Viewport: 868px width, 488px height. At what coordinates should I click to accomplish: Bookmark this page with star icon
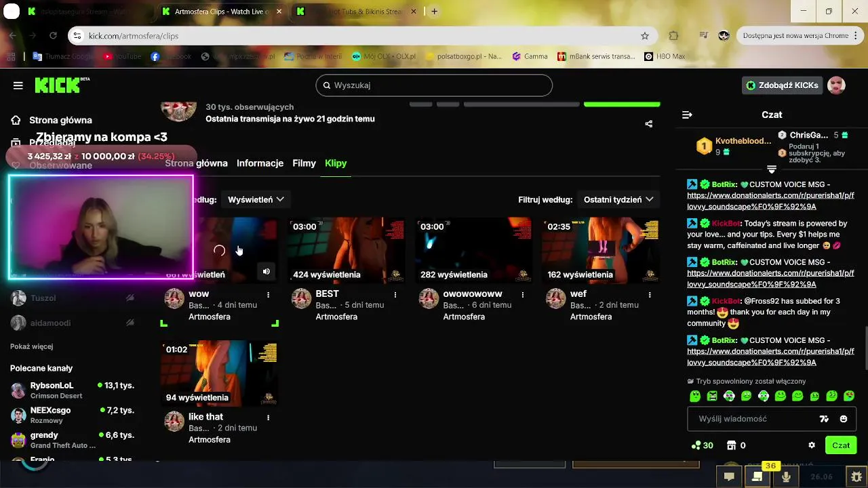click(645, 36)
